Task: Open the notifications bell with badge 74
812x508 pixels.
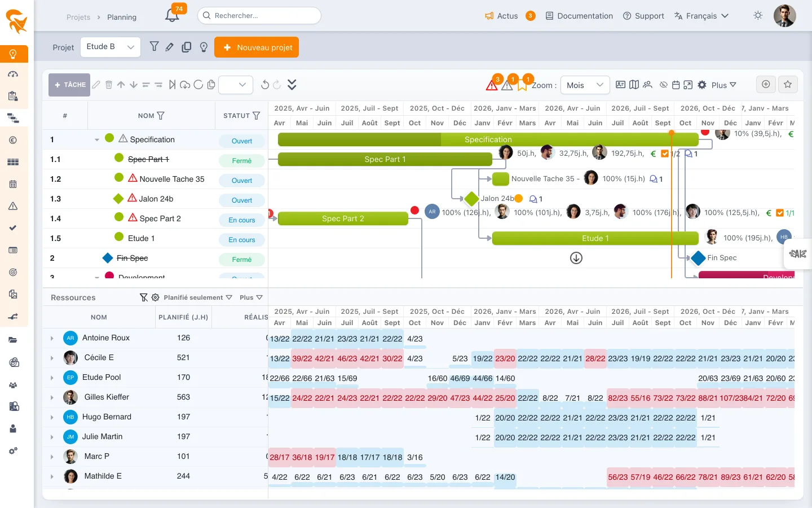Action: click(x=173, y=15)
